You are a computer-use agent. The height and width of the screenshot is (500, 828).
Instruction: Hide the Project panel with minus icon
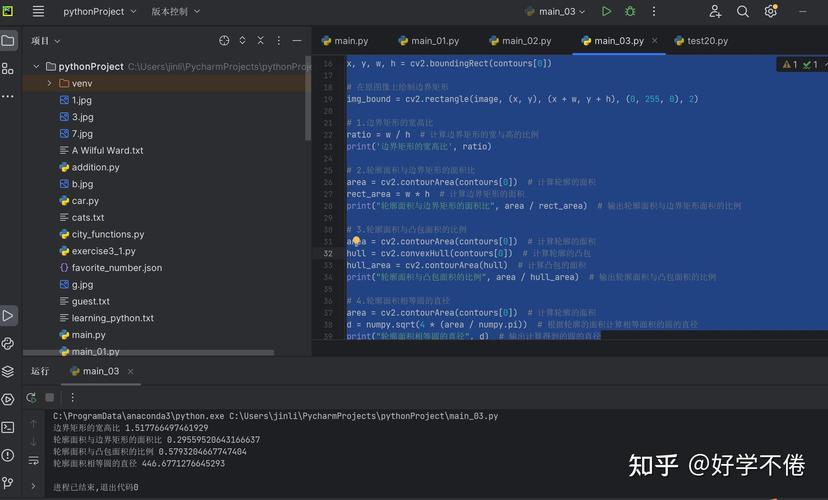297,41
